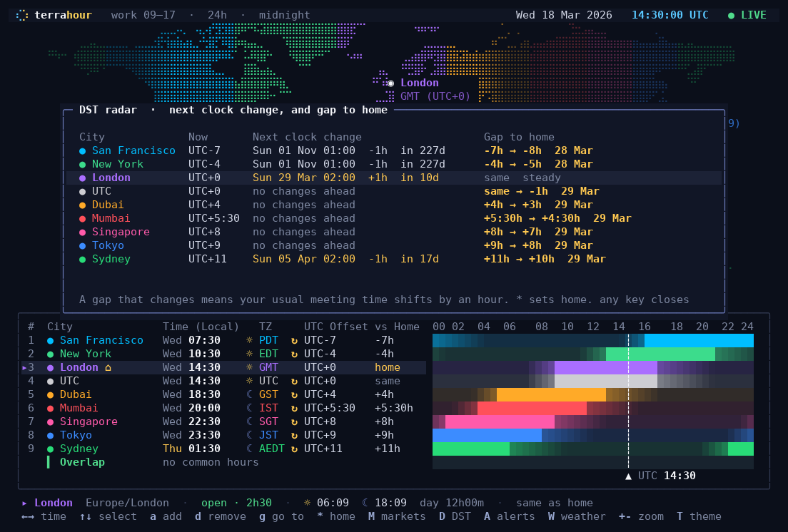Viewport: 788px width, 532px height.
Task: Click the UTC 14:30 timeline marker triangle
Action: click(628, 476)
